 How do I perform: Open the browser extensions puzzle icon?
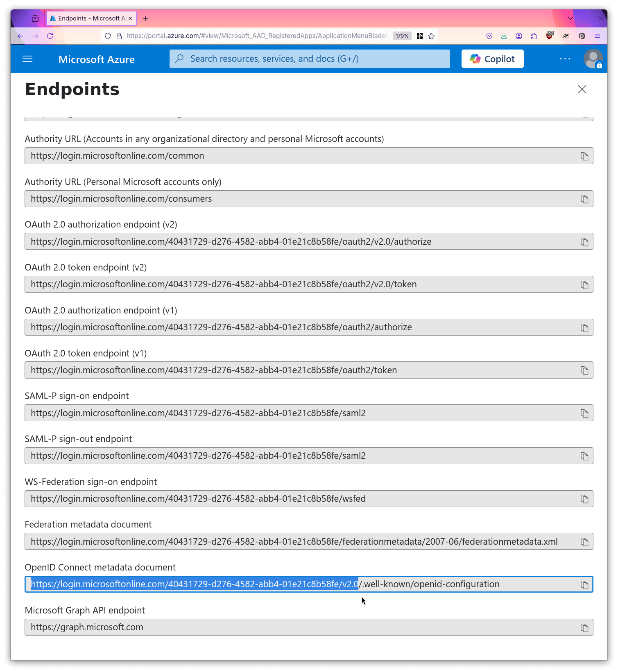(533, 36)
